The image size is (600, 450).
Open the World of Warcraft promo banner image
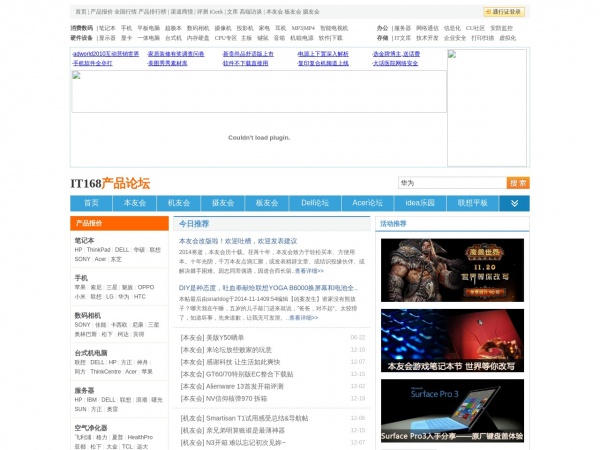pos(437,270)
